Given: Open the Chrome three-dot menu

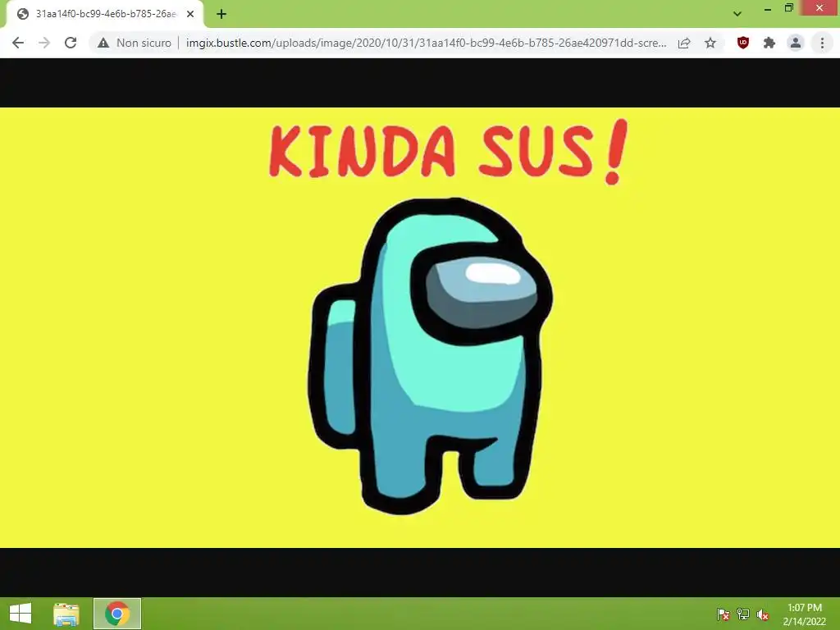Looking at the screenshot, I should tap(822, 43).
